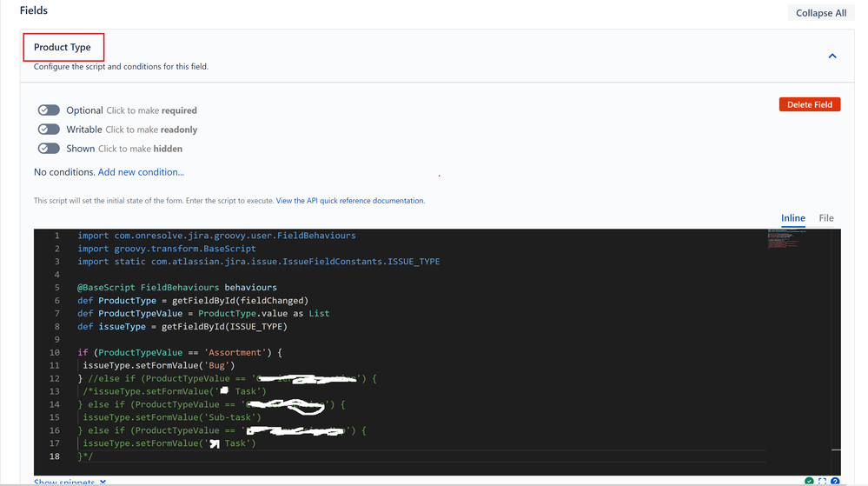Click the Collapse All button

(821, 13)
